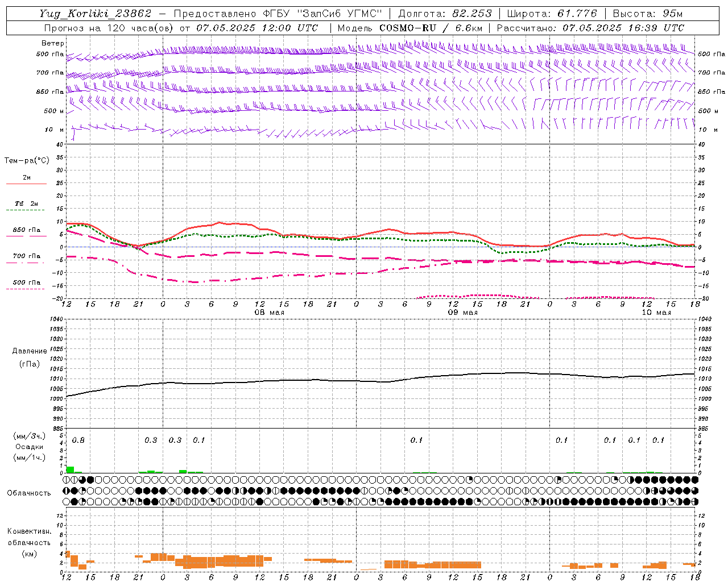Click the 10 мая date label
The width and height of the screenshot is (728, 582).
pyautogui.click(x=656, y=313)
